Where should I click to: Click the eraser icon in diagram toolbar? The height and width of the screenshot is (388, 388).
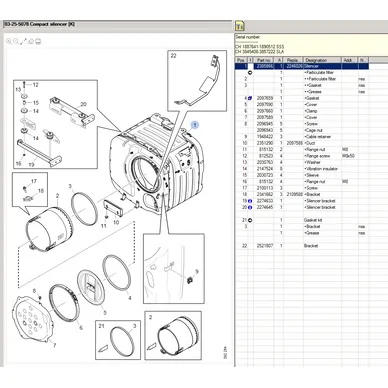pos(31,41)
